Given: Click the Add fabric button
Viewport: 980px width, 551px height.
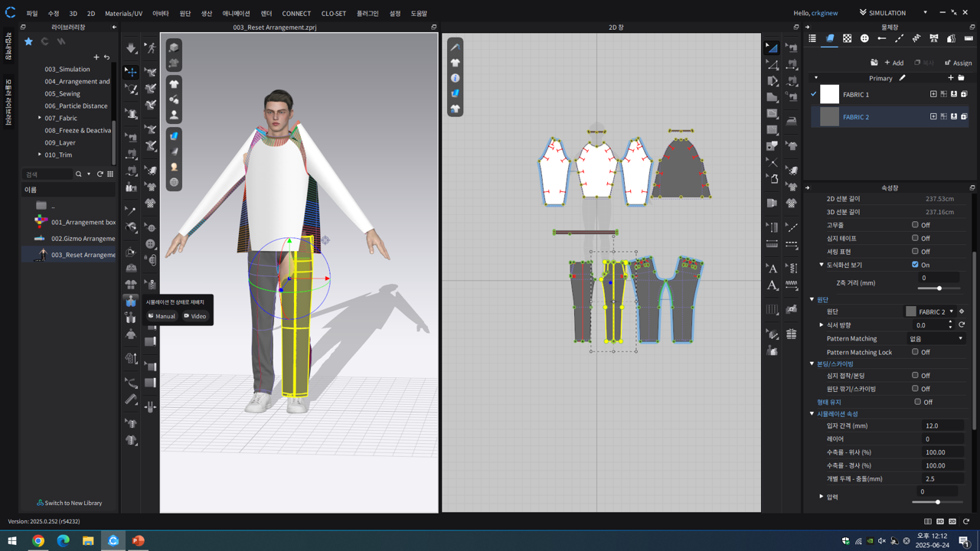Looking at the screenshot, I should pyautogui.click(x=893, y=63).
